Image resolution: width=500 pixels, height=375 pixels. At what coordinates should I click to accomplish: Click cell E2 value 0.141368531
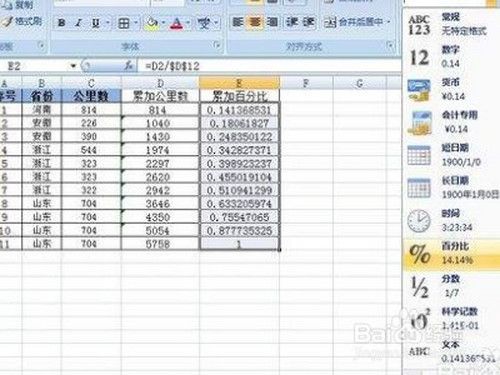click(x=239, y=110)
